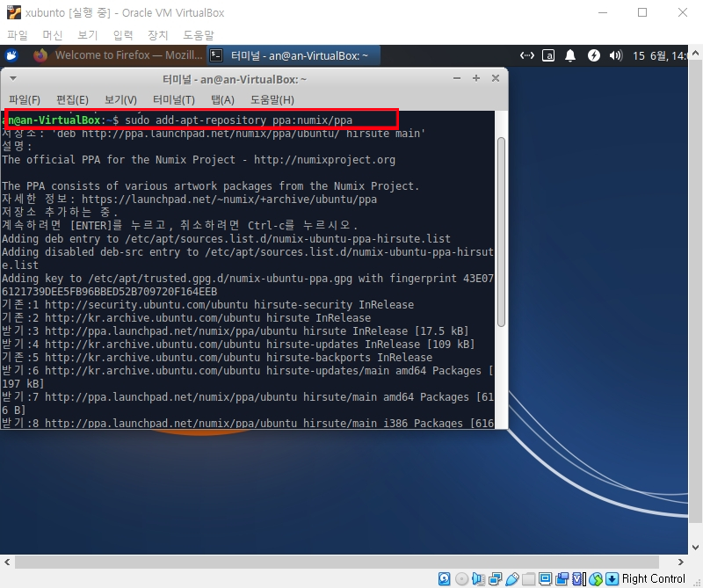Screen dimensions: 703x588
Task: Open the 보기(V) terminal menu
Action: pos(120,99)
